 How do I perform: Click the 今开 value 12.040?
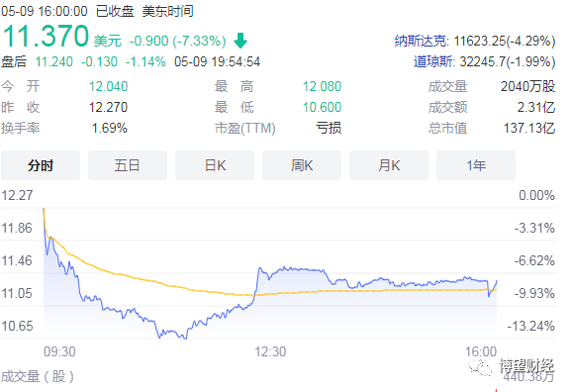pyautogui.click(x=108, y=86)
